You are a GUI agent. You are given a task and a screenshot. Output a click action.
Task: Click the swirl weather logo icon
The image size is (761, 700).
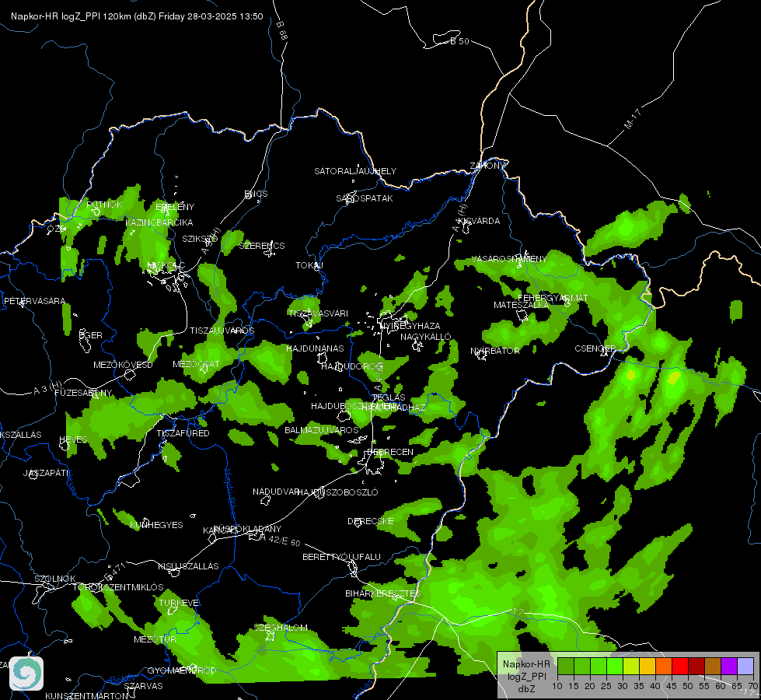[26, 674]
